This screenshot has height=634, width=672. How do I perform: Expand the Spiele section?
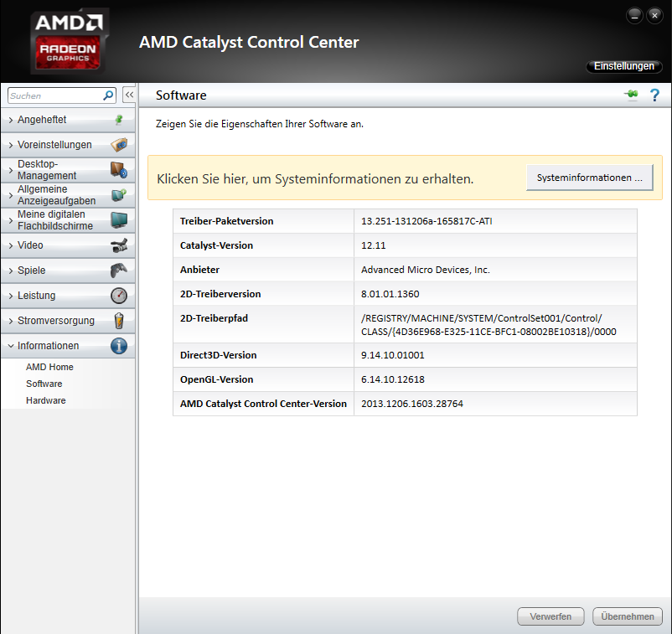[11, 271]
